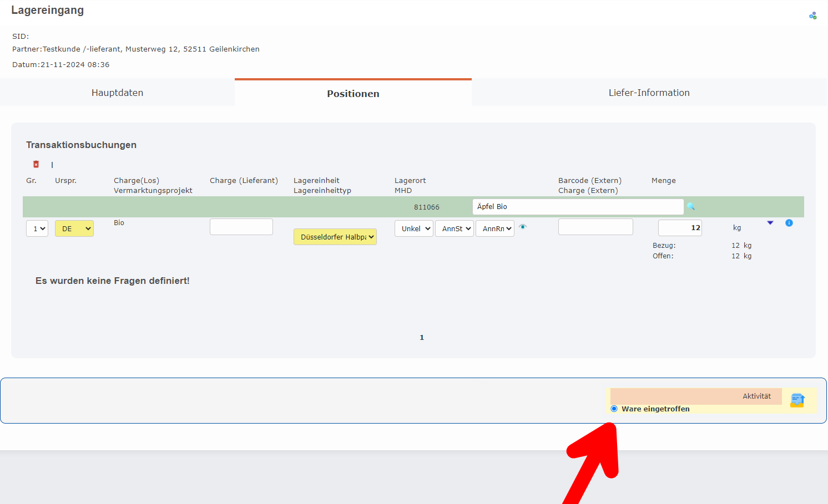
Task: Open the Unkel storage location dropdown
Action: 413,228
